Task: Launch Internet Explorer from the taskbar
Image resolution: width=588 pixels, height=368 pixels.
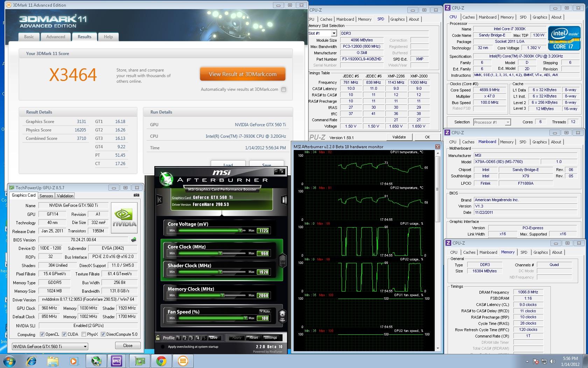Action: click(x=31, y=361)
